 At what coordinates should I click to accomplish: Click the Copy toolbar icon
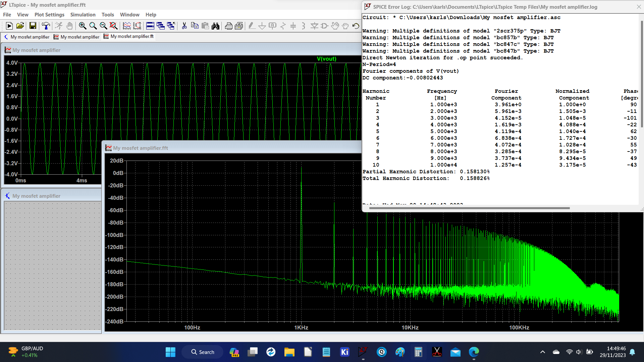coord(195,26)
